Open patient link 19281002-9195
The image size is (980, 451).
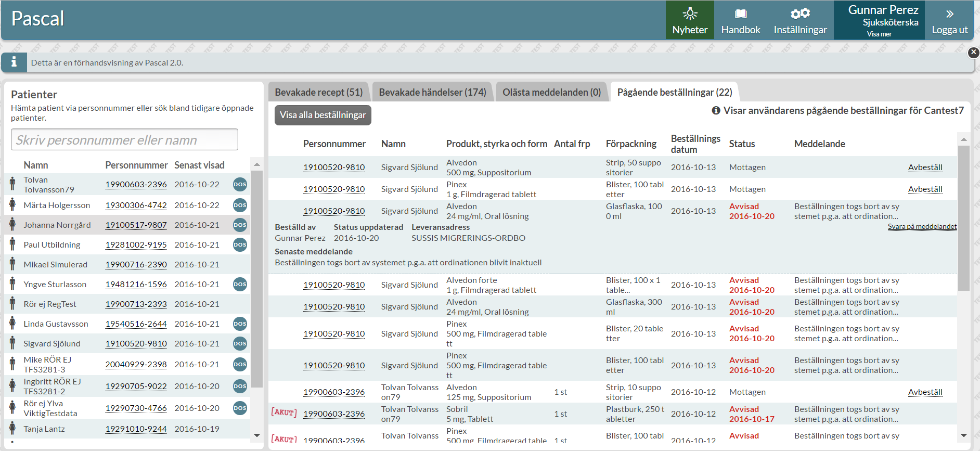(136, 245)
